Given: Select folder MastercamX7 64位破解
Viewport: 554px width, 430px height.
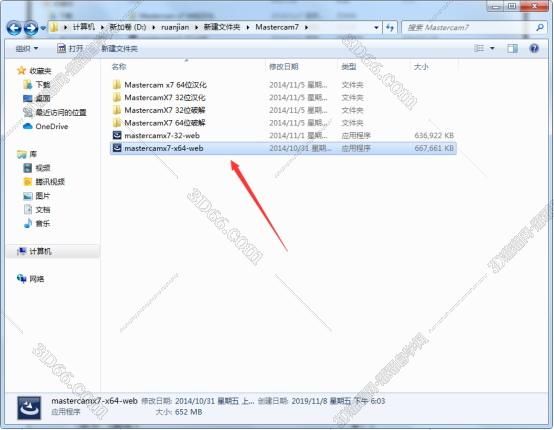Looking at the screenshot, I should 283,123.
